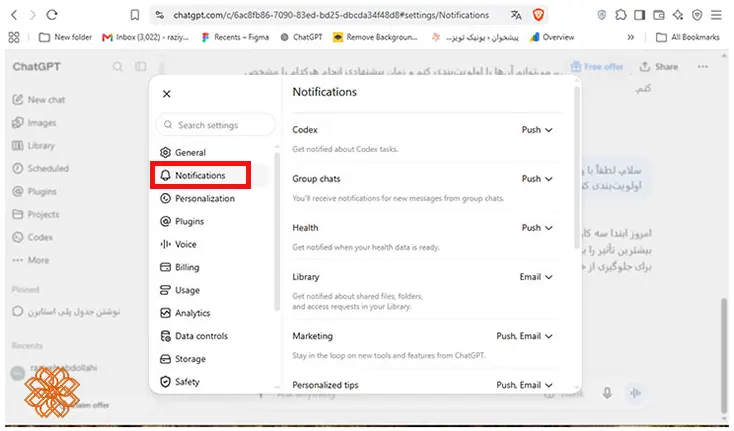The image size is (734, 431).
Task: Click the Free offer button
Action: (597, 66)
